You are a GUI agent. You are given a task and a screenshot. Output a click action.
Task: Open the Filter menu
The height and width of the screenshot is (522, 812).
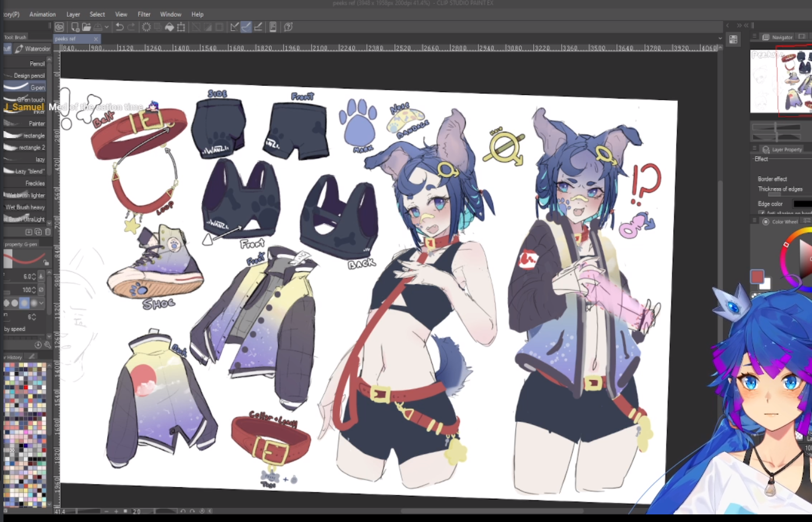[144, 14]
